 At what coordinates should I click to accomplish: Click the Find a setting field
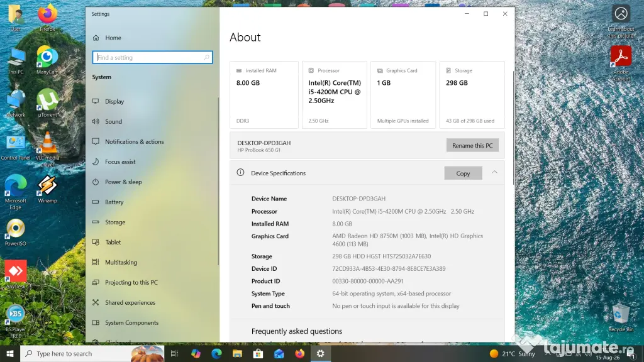coord(152,57)
